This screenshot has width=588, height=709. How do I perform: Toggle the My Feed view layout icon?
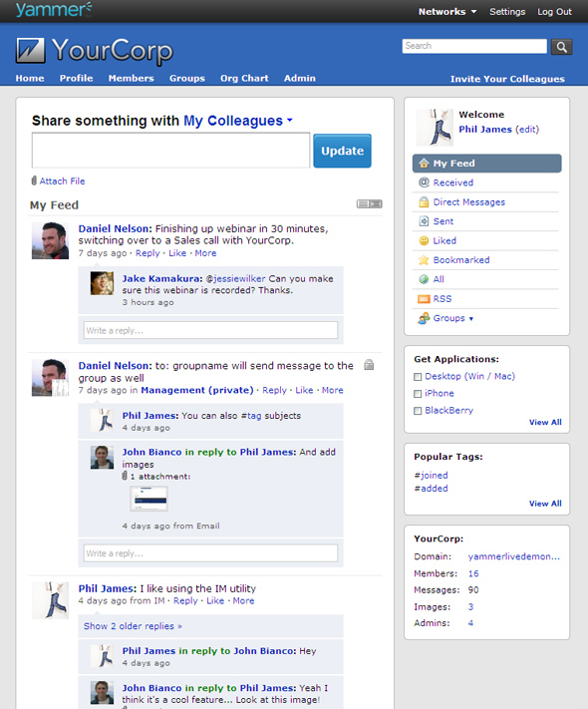click(x=370, y=204)
